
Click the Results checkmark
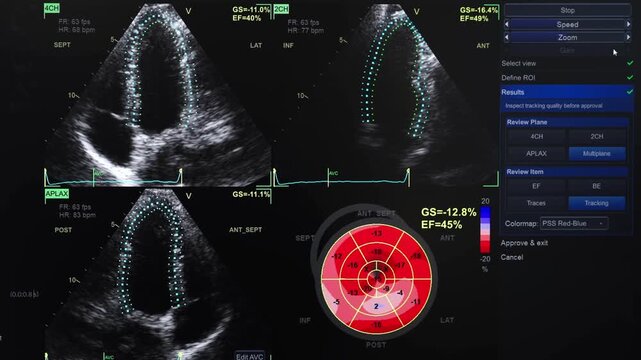[x=630, y=92]
